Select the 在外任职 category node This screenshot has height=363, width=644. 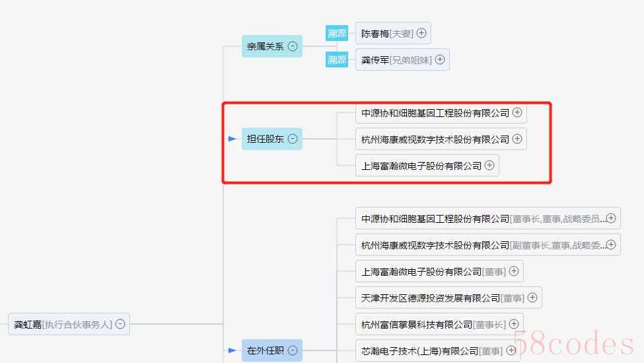[x=272, y=350]
